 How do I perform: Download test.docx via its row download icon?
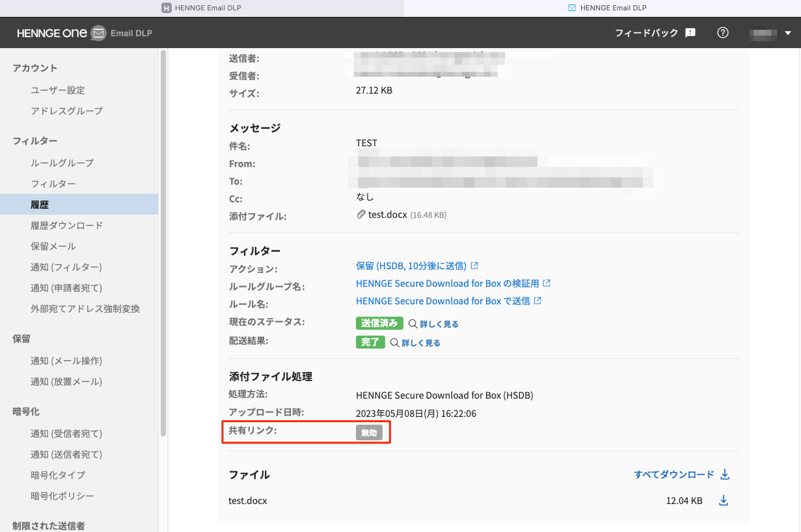[723, 501]
